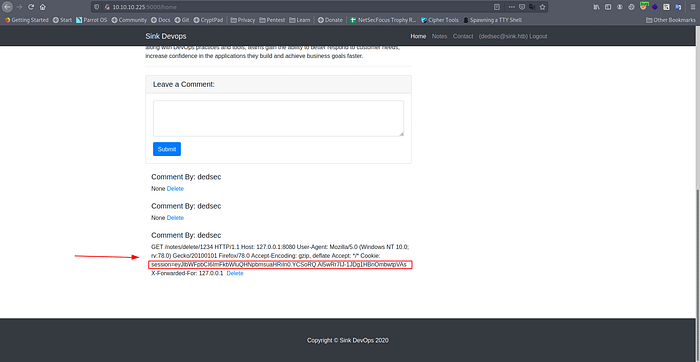Open the Library icon in the toolbar
Viewport: 700px width, 362px height.
click(x=596, y=7)
